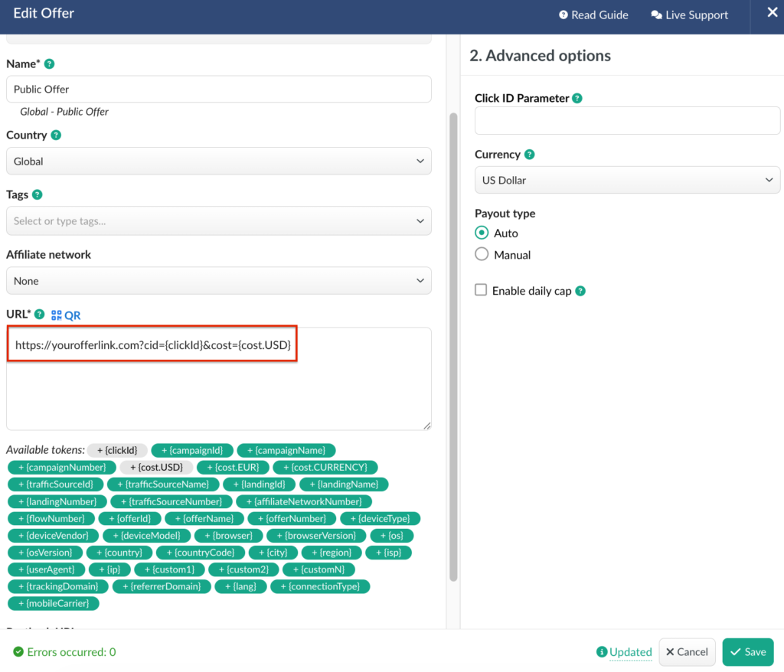Image resolution: width=784 pixels, height=672 pixels.
Task: Expand the Affiliate network dropdown
Action: pyautogui.click(x=218, y=281)
